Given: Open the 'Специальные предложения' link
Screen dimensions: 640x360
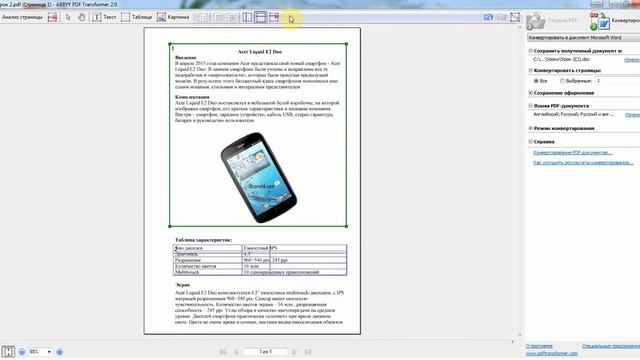Looking at the screenshot, I should coord(611,346).
